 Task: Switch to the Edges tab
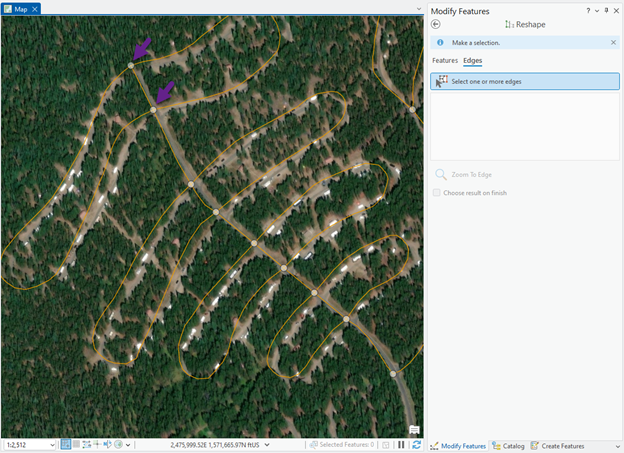point(472,61)
